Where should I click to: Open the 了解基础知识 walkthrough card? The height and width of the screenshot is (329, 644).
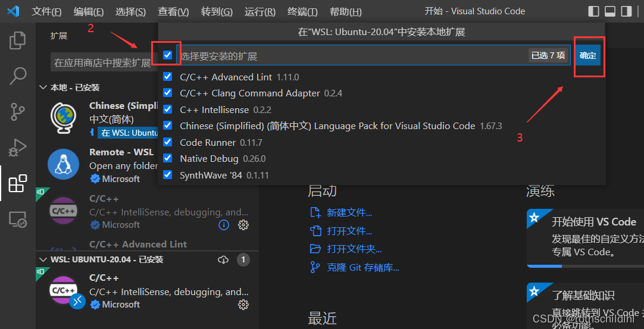coord(586,306)
